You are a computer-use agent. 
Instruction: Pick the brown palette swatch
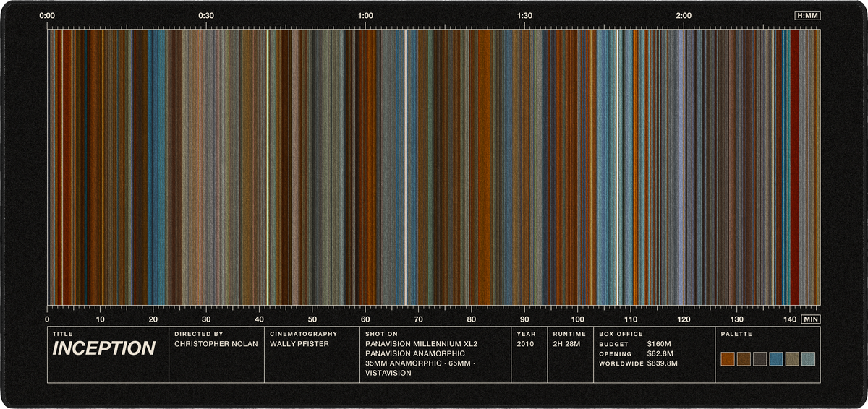click(744, 359)
